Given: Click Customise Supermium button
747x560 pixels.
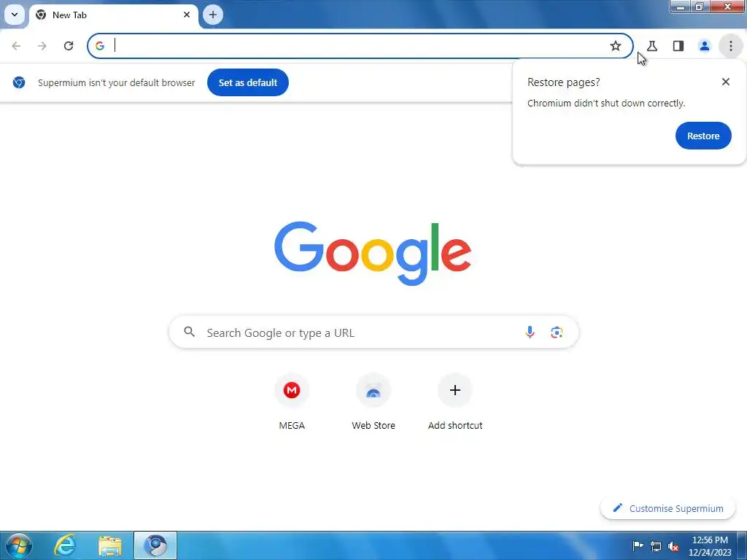Looking at the screenshot, I should point(668,508).
